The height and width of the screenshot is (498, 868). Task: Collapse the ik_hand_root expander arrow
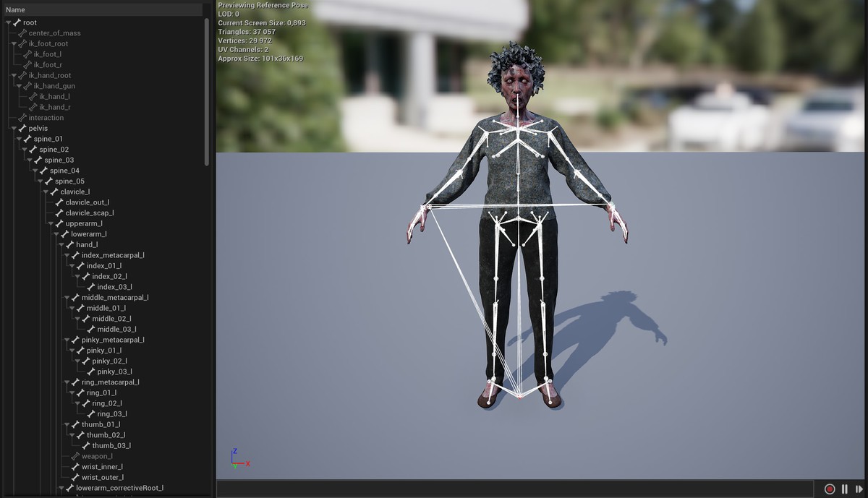pyautogui.click(x=14, y=76)
